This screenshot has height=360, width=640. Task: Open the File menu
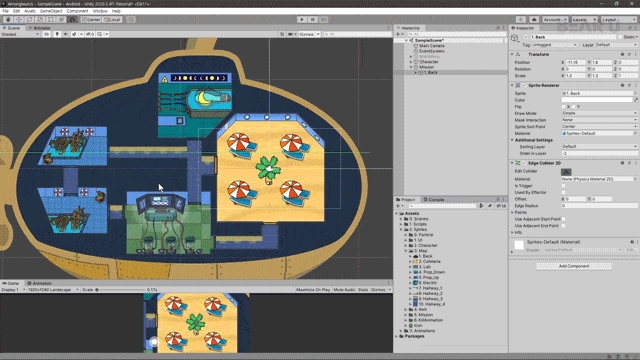(5, 11)
